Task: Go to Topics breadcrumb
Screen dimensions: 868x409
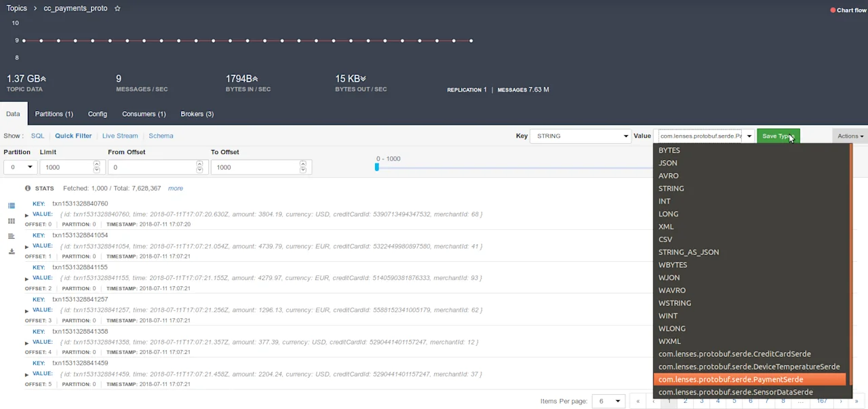Action: click(17, 8)
